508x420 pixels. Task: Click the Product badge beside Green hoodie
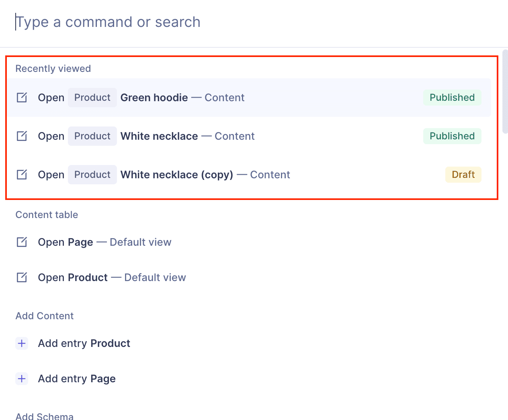[x=92, y=97]
